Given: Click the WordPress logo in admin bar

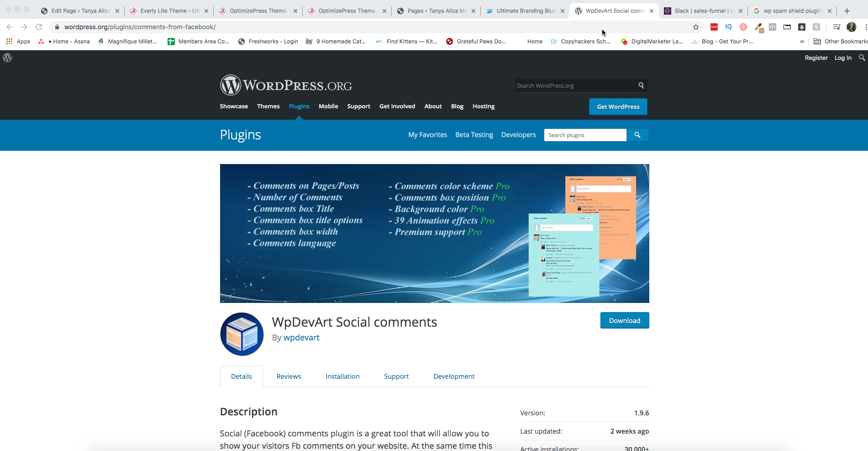Looking at the screenshot, I should click(x=7, y=58).
